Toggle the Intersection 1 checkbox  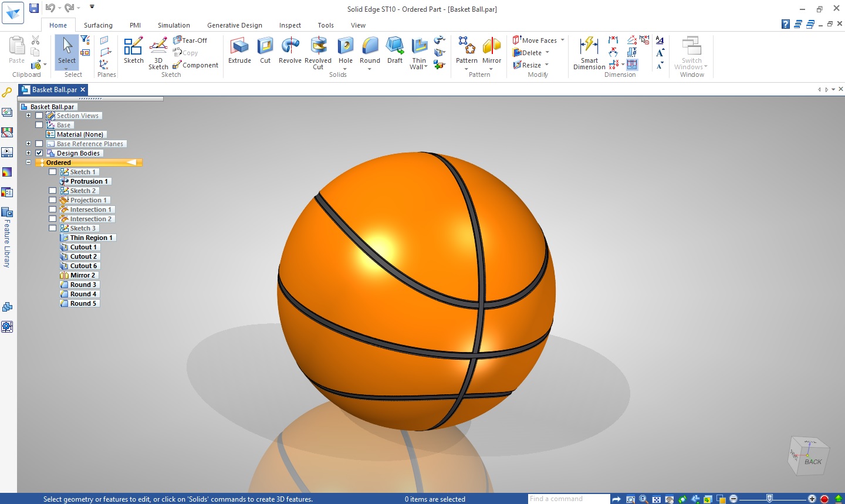(x=52, y=209)
